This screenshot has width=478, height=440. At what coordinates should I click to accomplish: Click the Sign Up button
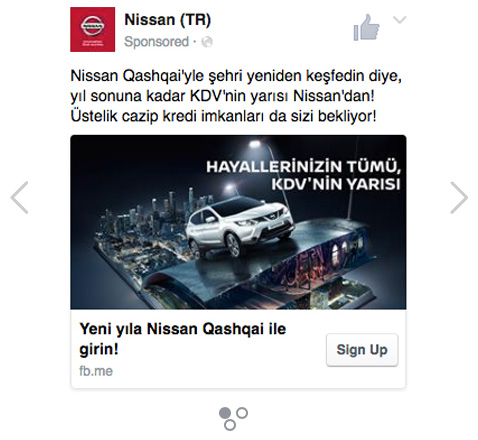[x=362, y=350]
